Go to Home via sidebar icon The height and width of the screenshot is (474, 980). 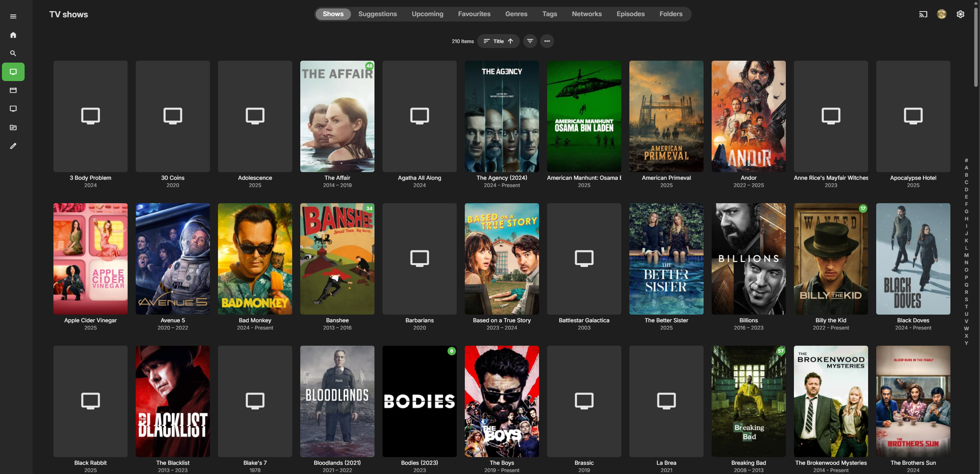click(13, 35)
